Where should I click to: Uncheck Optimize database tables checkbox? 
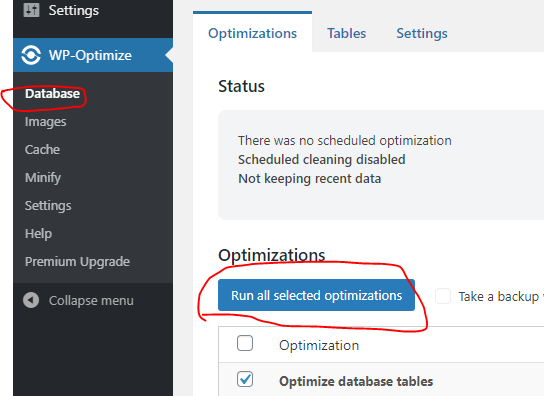pyautogui.click(x=245, y=379)
